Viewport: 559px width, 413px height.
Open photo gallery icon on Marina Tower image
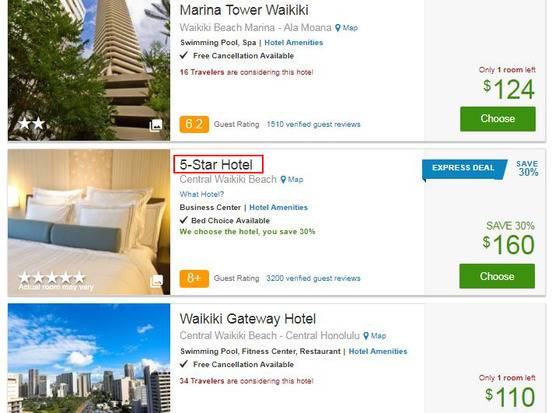pos(156,125)
